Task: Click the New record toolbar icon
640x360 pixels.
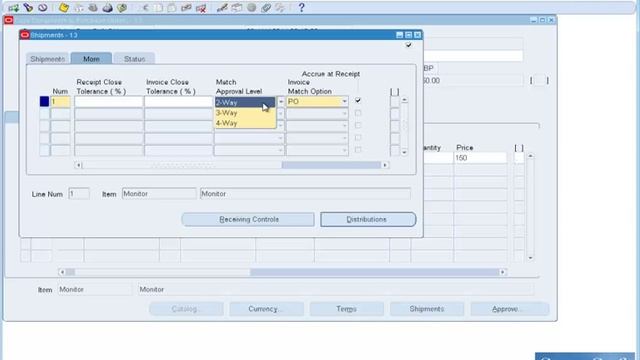Action: (13, 8)
